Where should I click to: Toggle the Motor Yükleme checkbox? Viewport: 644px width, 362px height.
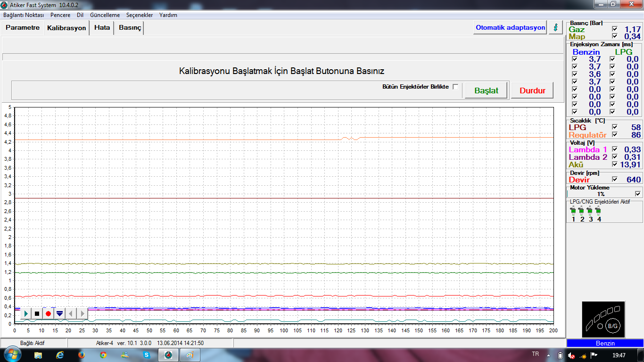click(x=638, y=194)
